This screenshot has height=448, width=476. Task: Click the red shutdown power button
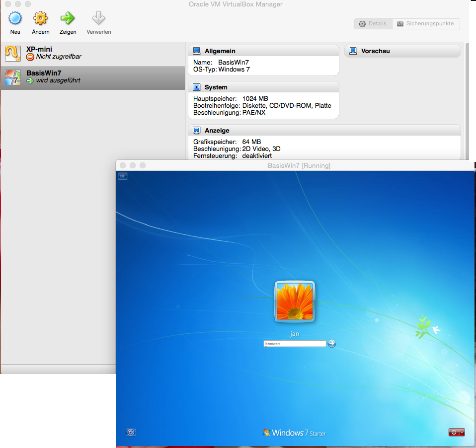pos(454,432)
